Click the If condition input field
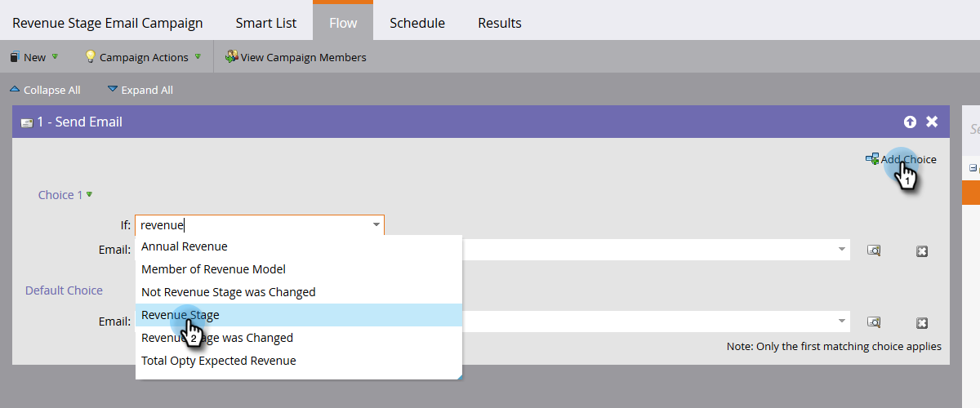This screenshot has height=408, width=980. (253, 225)
